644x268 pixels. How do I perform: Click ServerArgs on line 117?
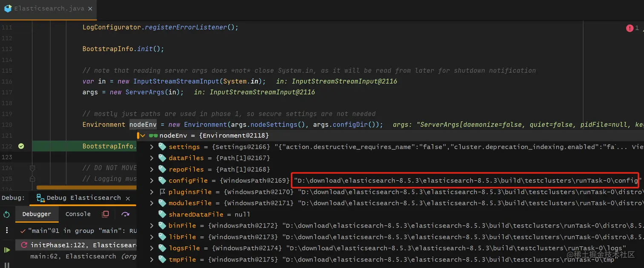tap(145, 92)
